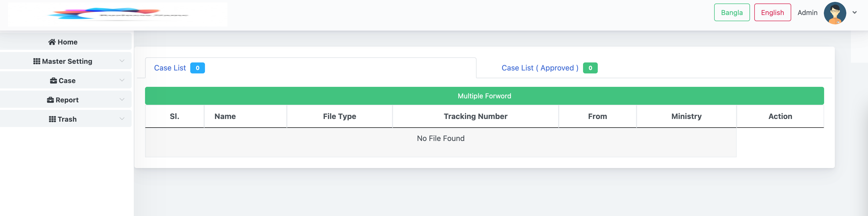Expand the Trash menu chevron
Image resolution: width=868 pixels, height=216 pixels.
click(122, 118)
